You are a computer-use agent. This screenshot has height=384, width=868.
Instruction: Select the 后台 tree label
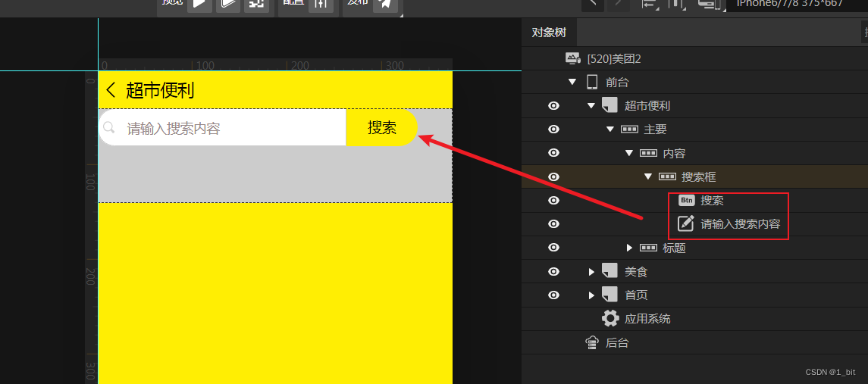(617, 342)
